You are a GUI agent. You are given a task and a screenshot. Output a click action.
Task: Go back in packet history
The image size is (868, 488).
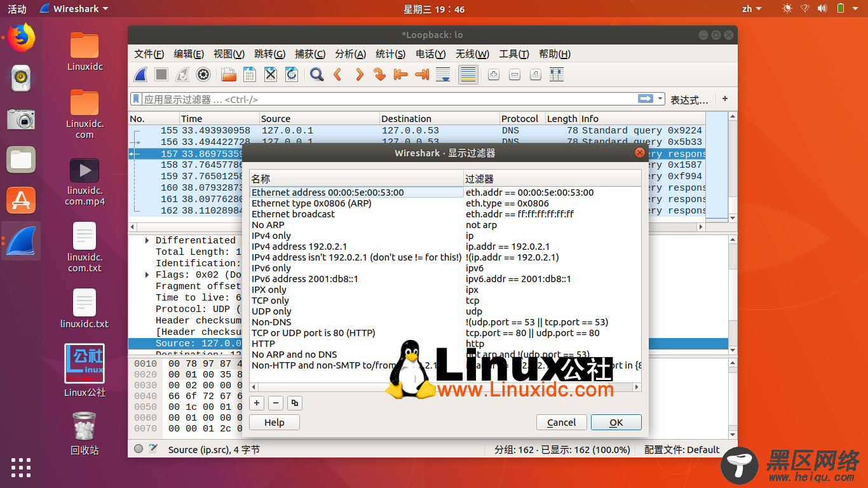[x=338, y=74]
